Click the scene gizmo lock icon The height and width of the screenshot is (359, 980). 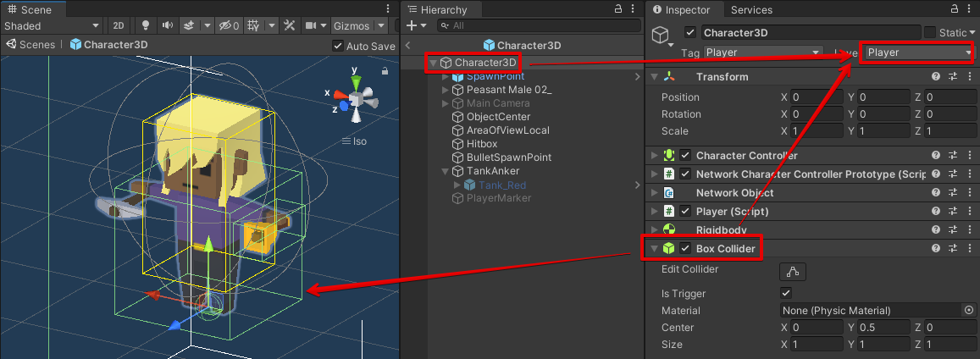(x=385, y=71)
